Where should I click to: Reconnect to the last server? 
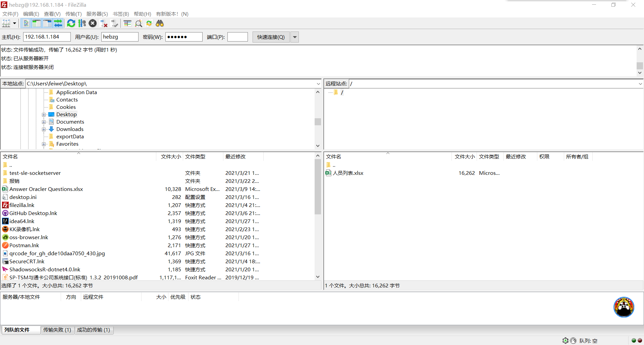coord(115,23)
